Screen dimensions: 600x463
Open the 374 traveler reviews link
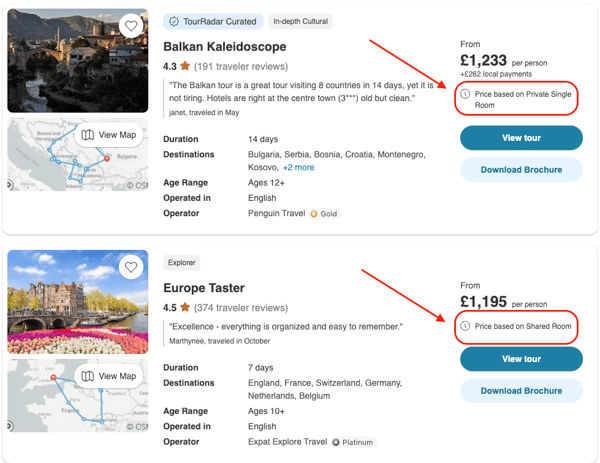[x=240, y=308]
